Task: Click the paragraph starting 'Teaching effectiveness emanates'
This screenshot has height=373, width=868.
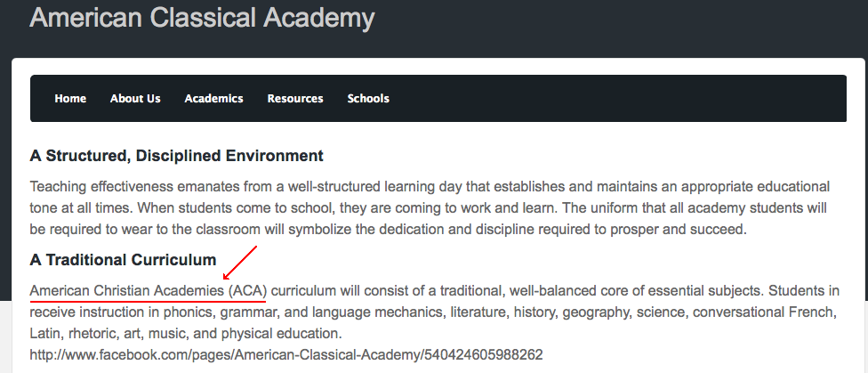Action: click(430, 207)
